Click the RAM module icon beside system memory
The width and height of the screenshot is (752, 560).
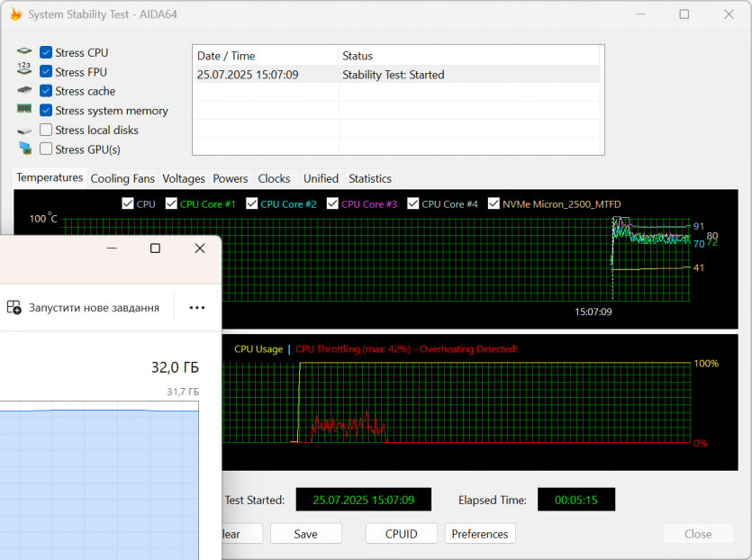[x=24, y=110]
